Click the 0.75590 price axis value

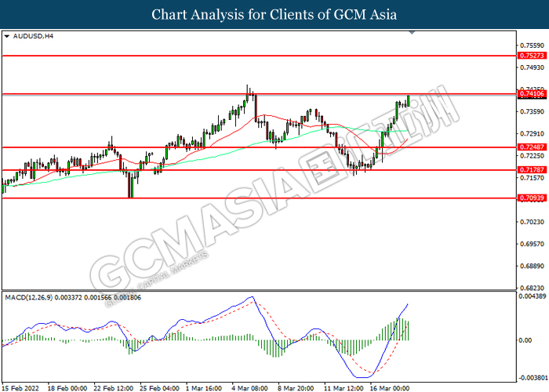pos(533,45)
